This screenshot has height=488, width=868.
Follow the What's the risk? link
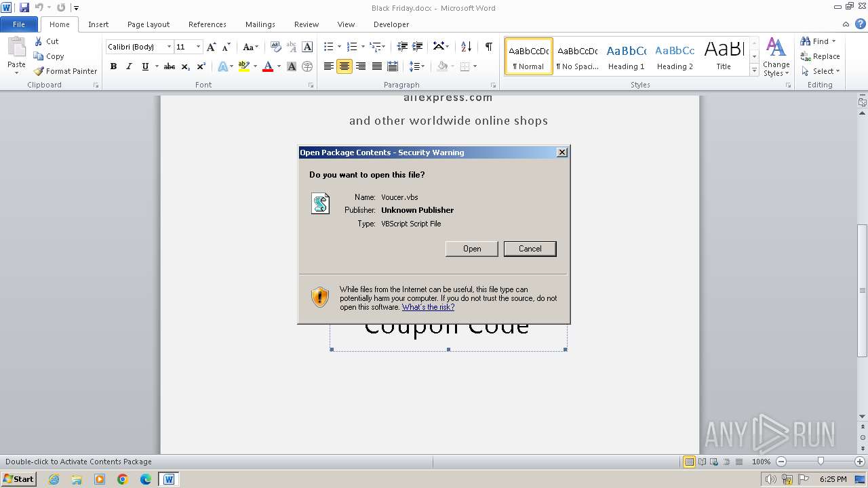click(x=428, y=307)
